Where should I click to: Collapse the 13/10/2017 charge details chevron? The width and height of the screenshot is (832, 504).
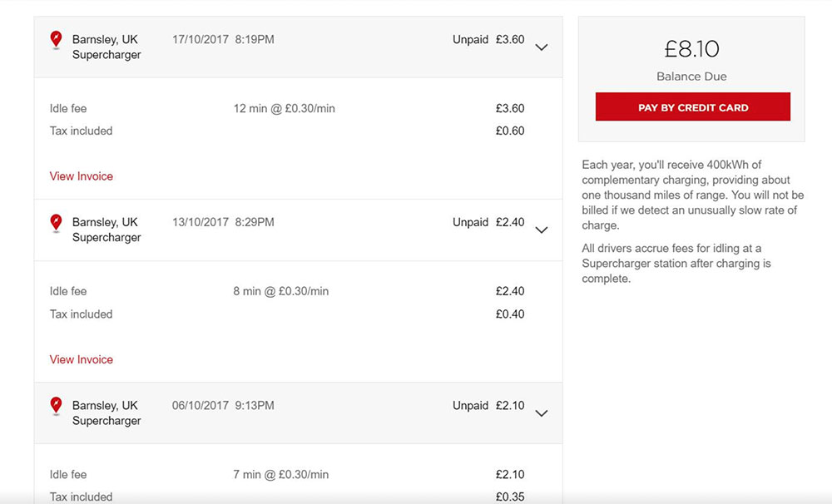542,230
